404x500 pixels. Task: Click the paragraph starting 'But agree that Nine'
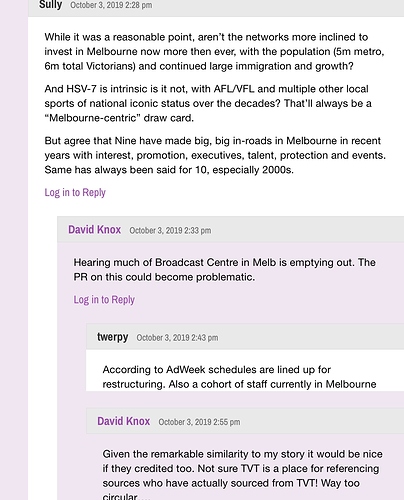click(215, 155)
